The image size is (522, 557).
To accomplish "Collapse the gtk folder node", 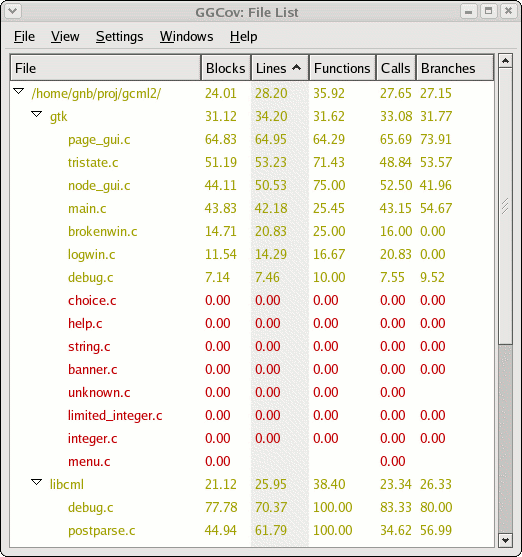I will pyautogui.click(x=36, y=114).
